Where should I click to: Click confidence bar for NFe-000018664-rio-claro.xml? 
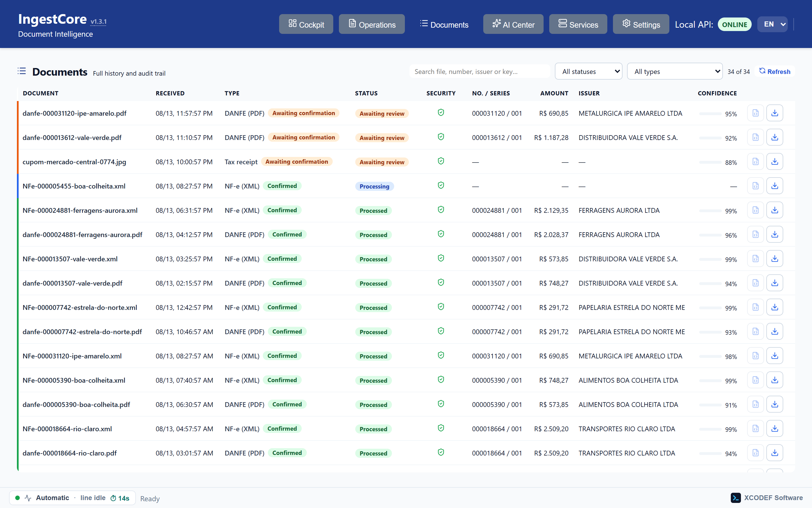pos(710,429)
